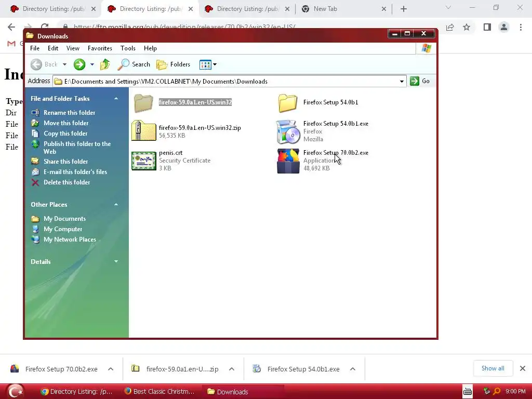This screenshot has width=532, height=399.
Task: Open Forward button history dropdown arrow
Action: (x=91, y=64)
